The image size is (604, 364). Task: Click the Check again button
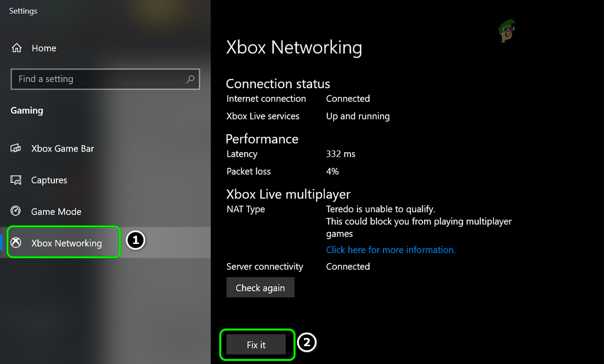(260, 288)
